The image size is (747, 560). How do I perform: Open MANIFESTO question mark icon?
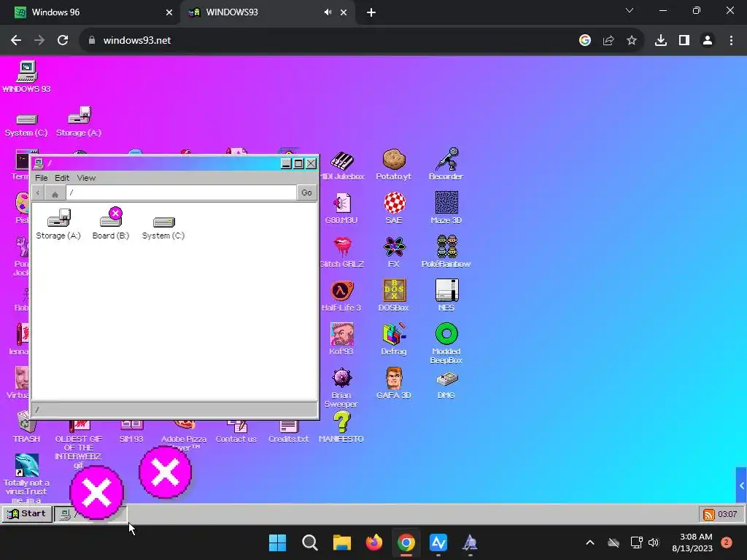click(x=341, y=427)
